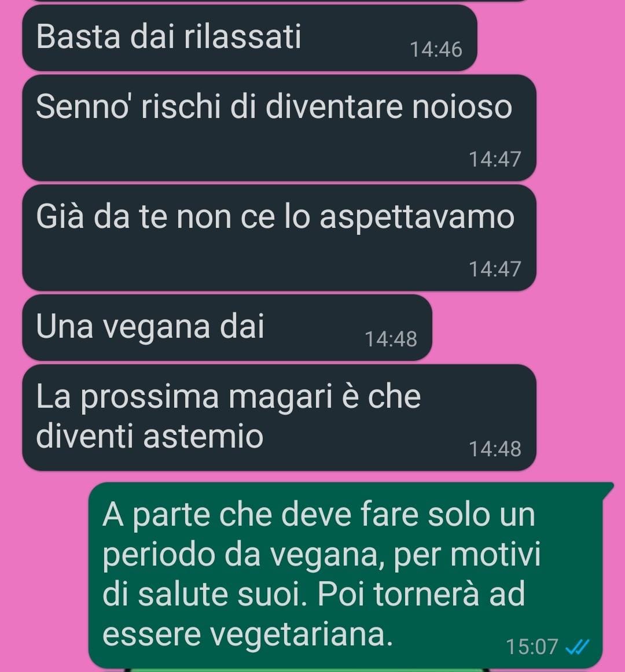Tap the 'Senno' rischi di diventare noioso' message
Screen dimensions: 625x672
[x=280, y=128]
